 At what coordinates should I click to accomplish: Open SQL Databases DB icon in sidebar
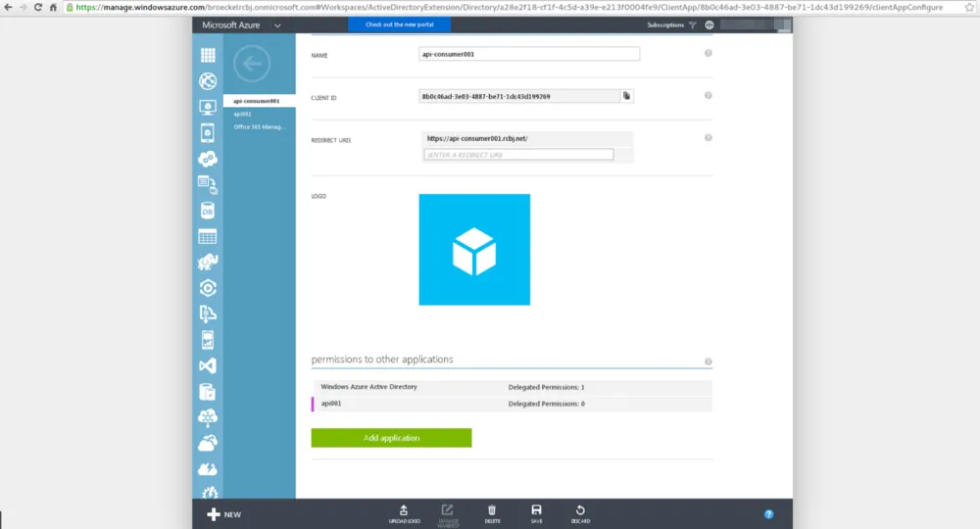[x=208, y=211]
